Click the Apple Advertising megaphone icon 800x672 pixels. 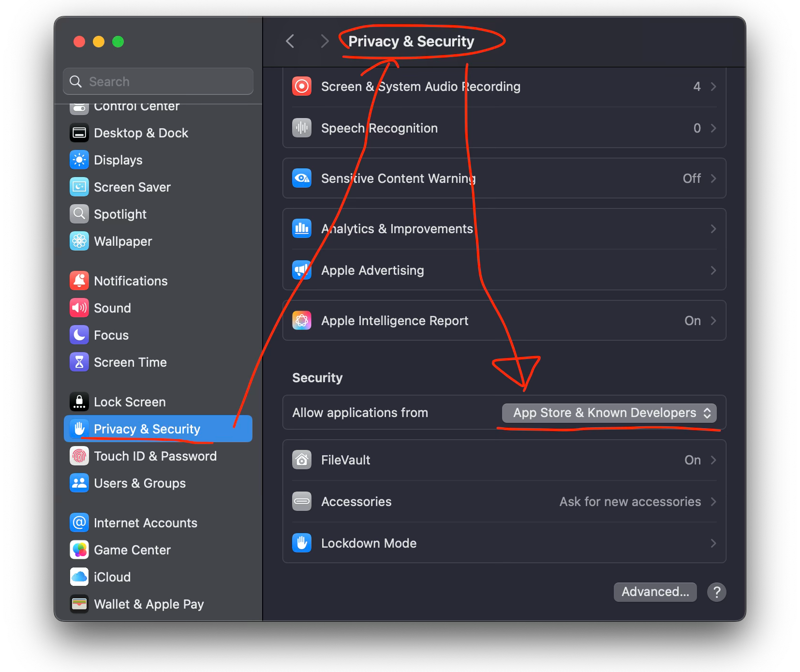[302, 270]
